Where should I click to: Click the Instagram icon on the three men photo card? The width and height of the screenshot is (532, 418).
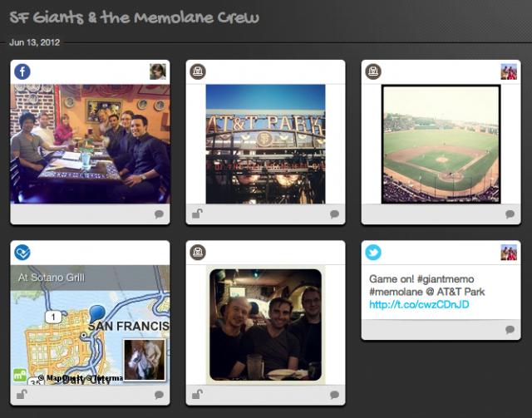198,253
